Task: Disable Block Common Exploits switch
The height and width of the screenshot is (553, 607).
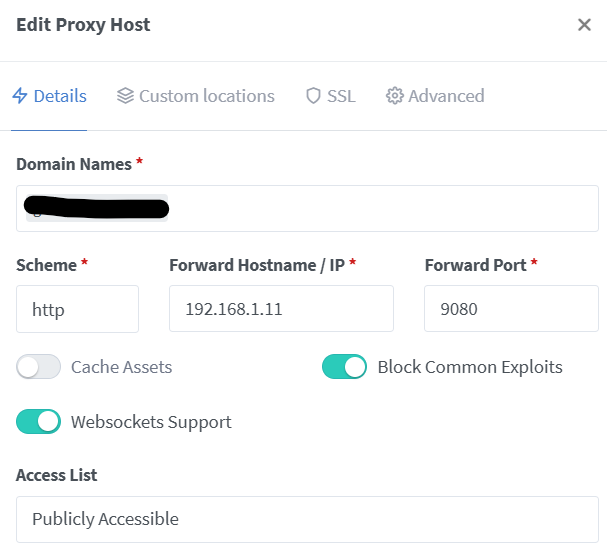Action: tap(344, 367)
